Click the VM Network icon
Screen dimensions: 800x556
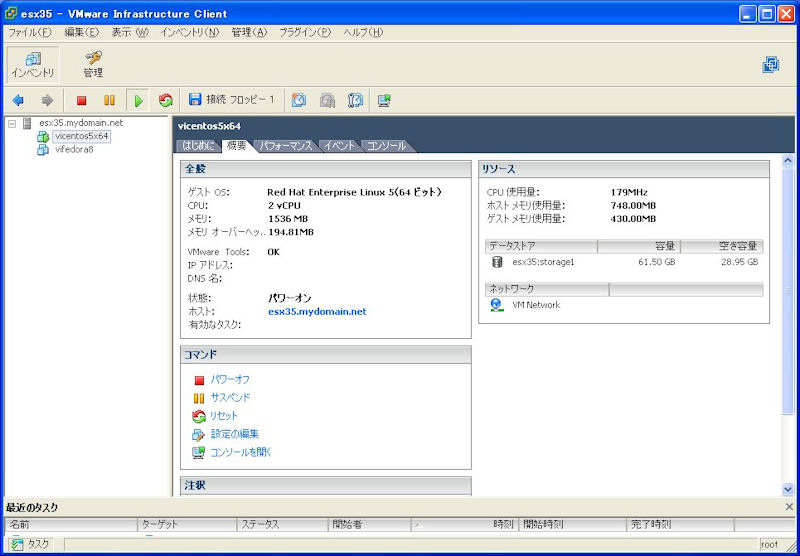tap(496, 305)
